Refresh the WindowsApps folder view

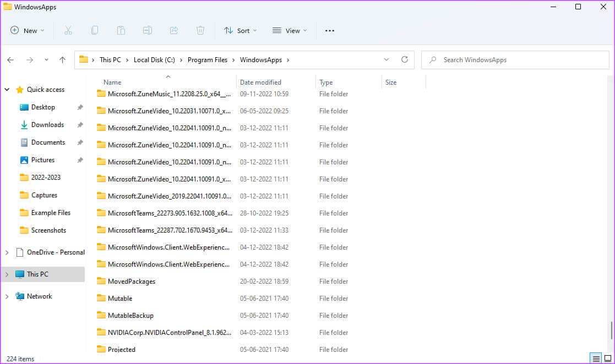coord(404,59)
